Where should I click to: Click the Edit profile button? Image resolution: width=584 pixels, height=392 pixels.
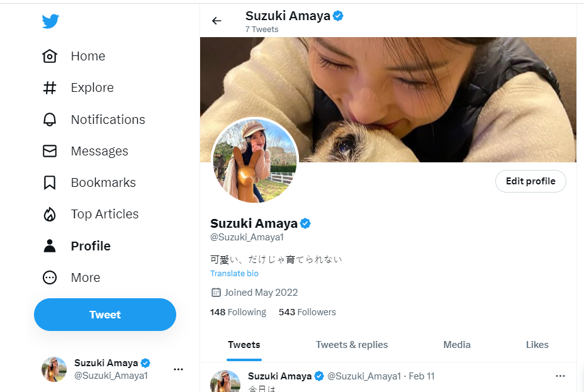(531, 181)
